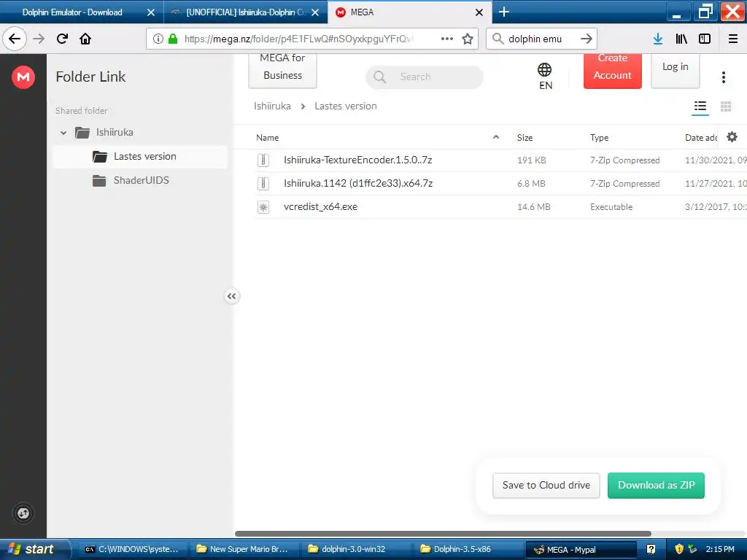The width and height of the screenshot is (747, 560).
Task: Select Ishiiruka-TextureEncoder.1.5.0..7z file name
Action: (x=357, y=160)
